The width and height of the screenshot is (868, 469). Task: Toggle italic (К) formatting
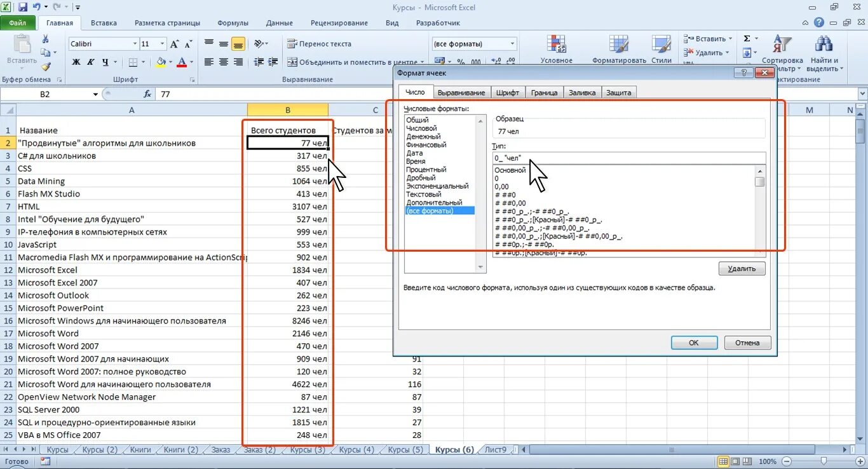90,62
